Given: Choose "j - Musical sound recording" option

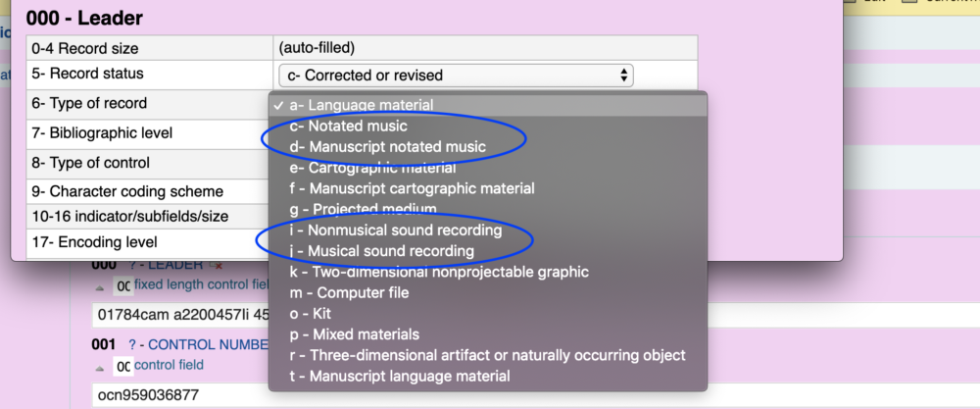Looking at the screenshot, I should [x=382, y=251].
